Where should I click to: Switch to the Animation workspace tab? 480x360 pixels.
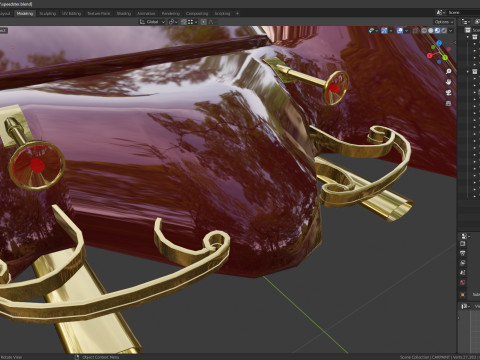point(146,13)
